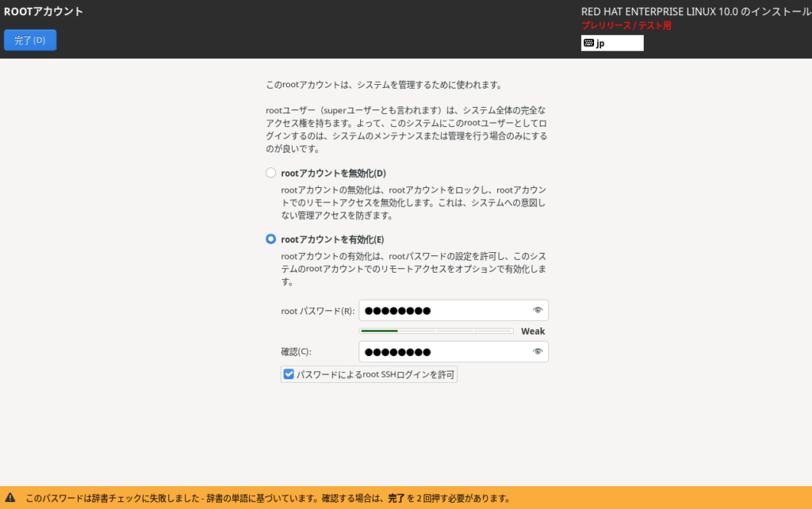Click the root パスワード(R) input field
The width and height of the screenshot is (812, 509).
click(444, 310)
